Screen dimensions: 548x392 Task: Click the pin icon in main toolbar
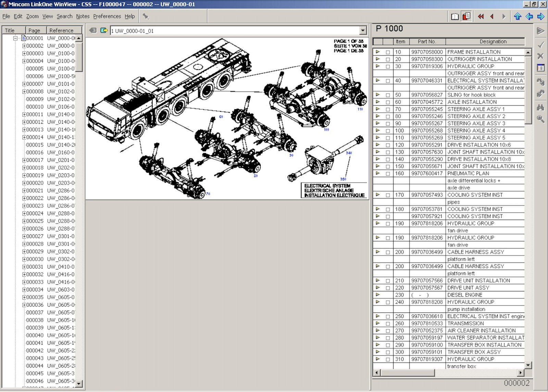click(x=146, y=16)
